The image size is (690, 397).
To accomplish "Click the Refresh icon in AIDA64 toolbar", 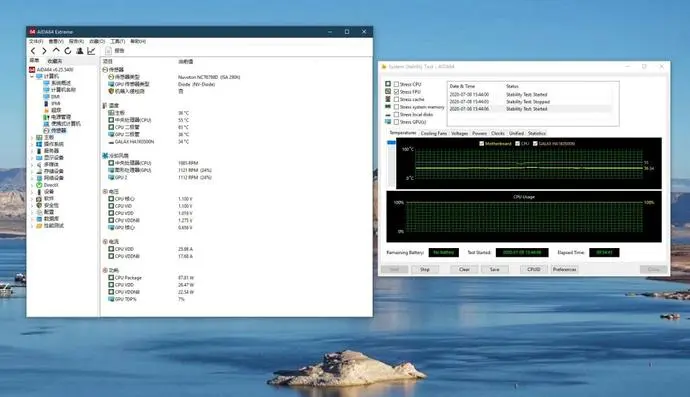I will point(68,51).
